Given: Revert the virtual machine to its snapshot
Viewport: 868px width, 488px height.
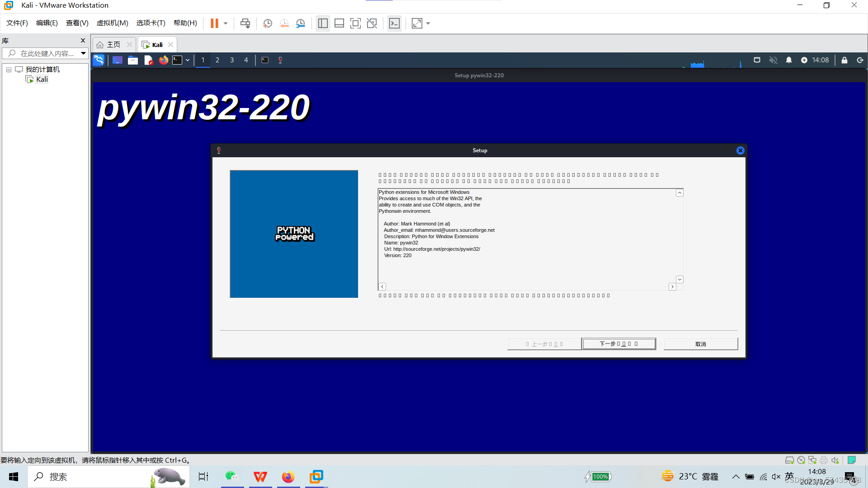Looking at the screenshot, I should tap(284, 23).
